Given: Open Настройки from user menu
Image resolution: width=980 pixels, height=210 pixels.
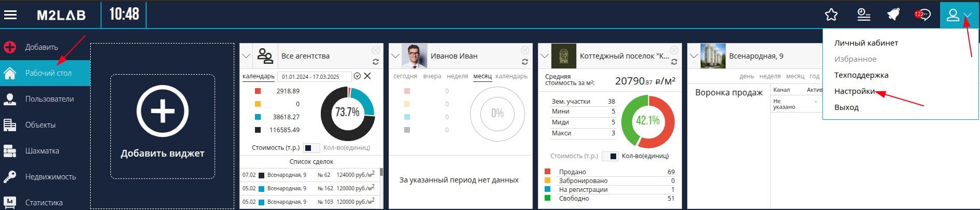Looking at the screenshot, I should (855, 91).
